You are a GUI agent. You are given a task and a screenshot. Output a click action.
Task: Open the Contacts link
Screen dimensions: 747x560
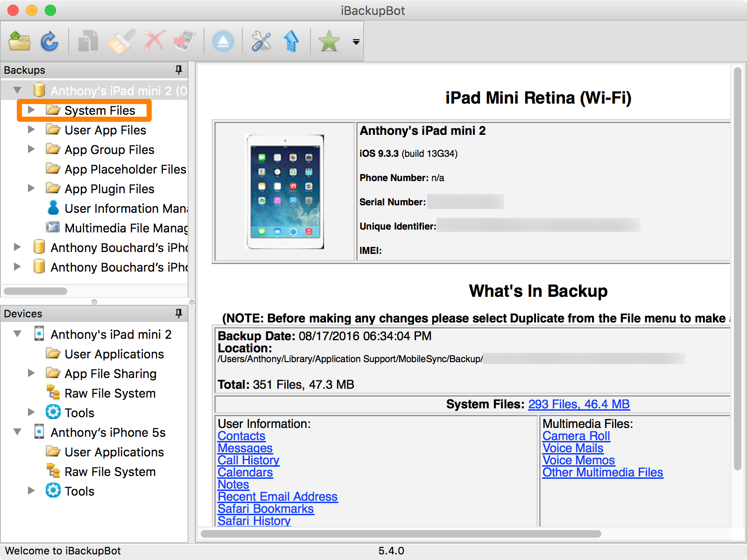tap(241, 436)
